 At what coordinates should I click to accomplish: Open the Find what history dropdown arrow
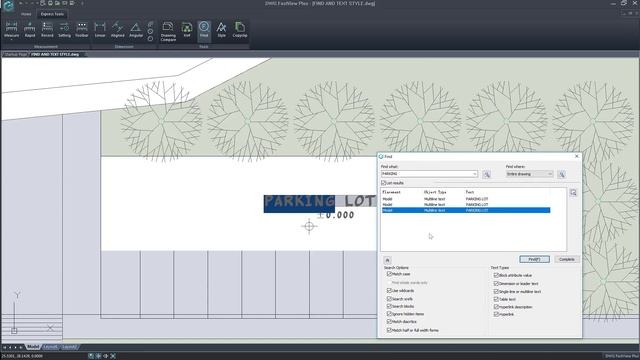[475, 174]
